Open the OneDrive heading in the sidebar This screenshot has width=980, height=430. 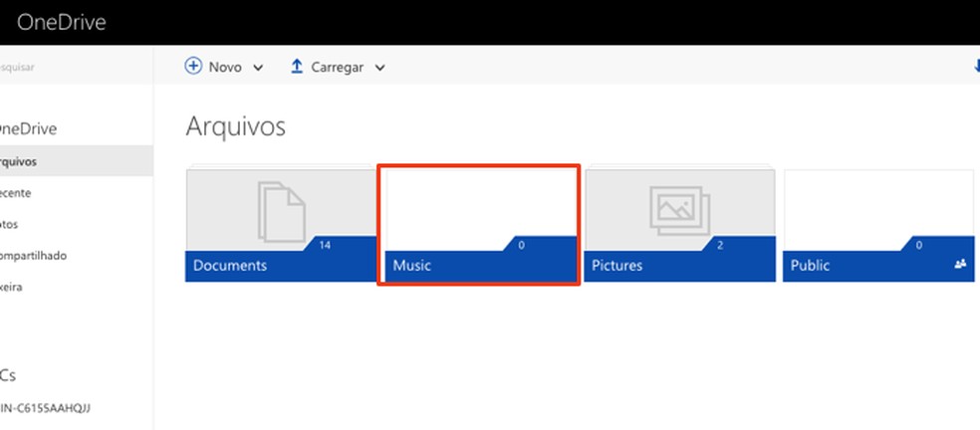[x=28, y=128]
